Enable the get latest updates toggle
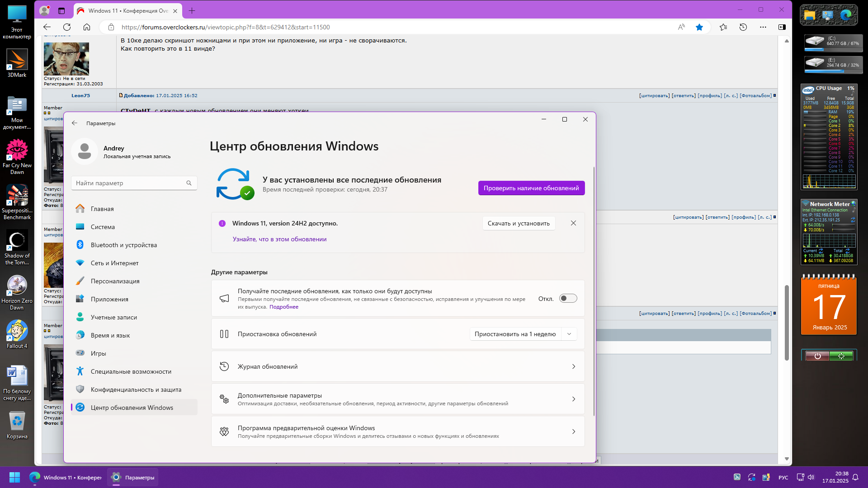 click(568, 298)
